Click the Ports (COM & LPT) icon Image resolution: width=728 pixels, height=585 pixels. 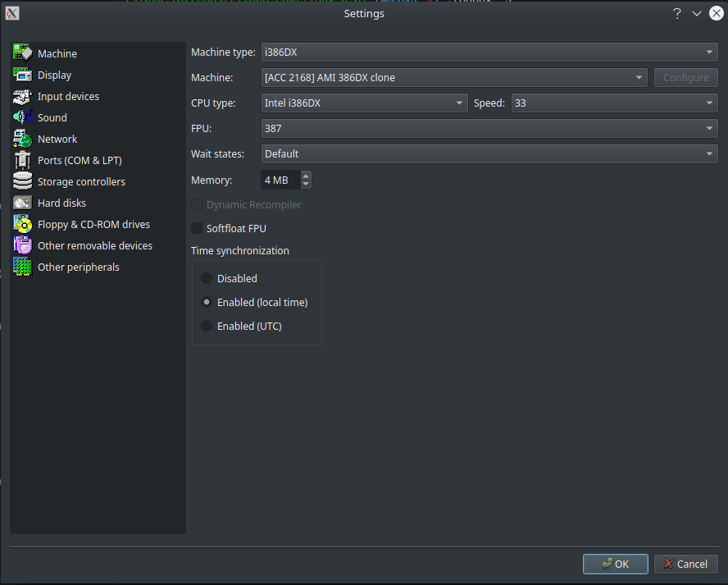click(x=22, y=160)
